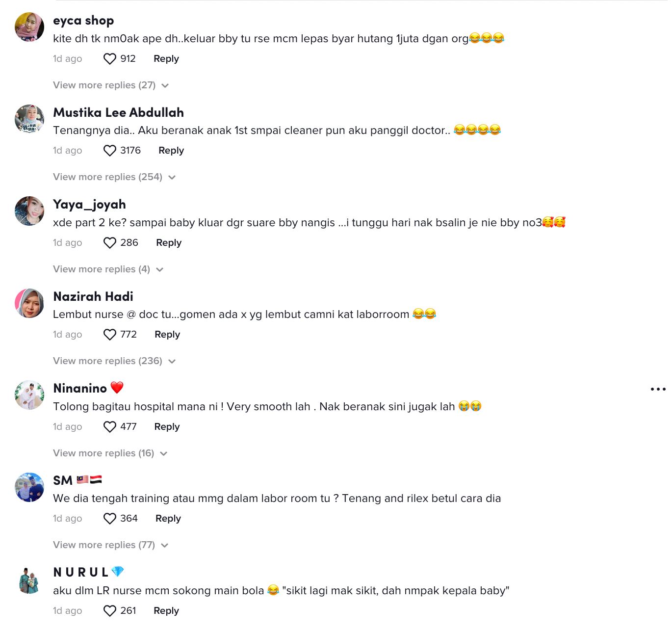The width and height of the screenshot is (672, 632).
Task: Open Nazirah Hadi's username
Action: (93, 296)
